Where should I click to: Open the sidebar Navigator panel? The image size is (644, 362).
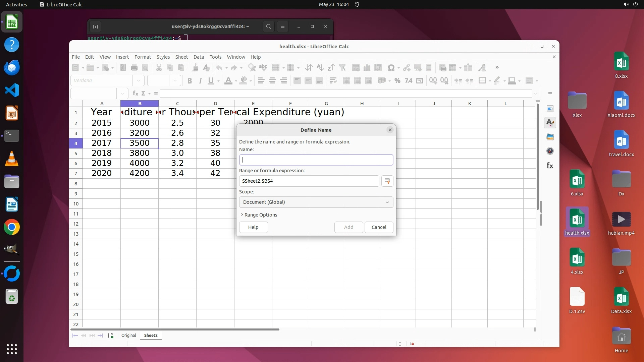click(x=550, y=151)
